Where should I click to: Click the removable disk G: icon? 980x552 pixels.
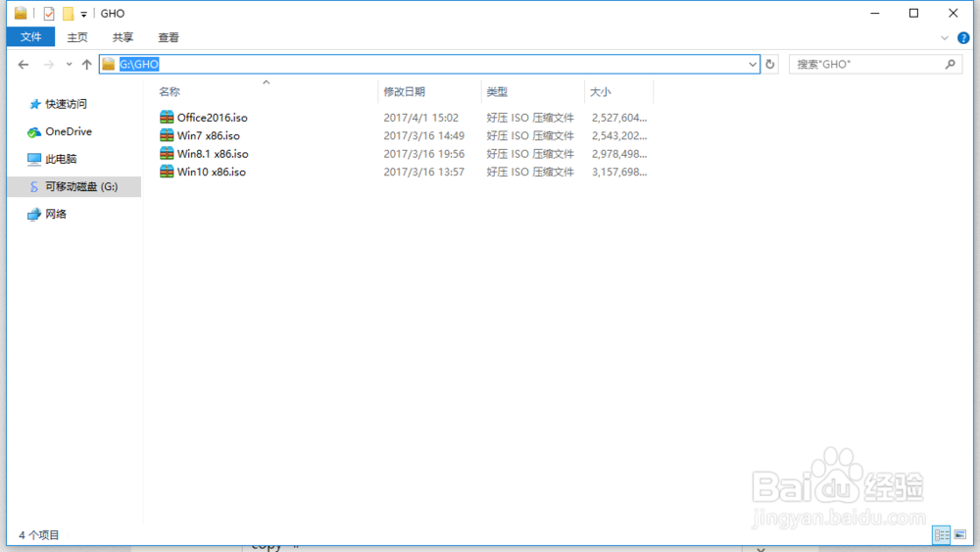(x=33, y=186)
